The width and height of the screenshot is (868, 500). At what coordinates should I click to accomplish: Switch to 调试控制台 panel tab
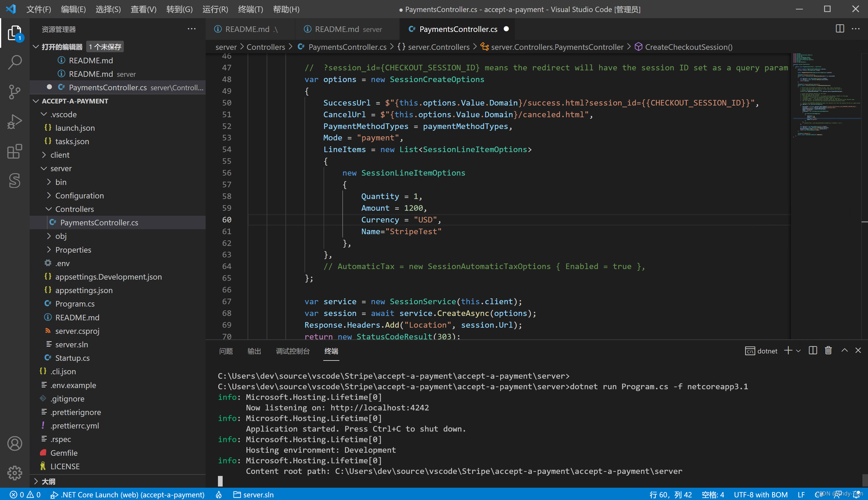click(293, 351)
